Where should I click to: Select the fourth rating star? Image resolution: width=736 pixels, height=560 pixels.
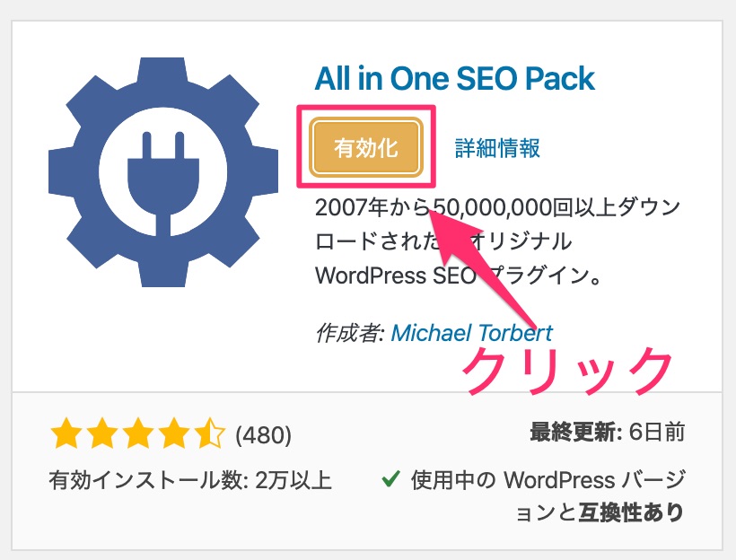pos(173,435)
